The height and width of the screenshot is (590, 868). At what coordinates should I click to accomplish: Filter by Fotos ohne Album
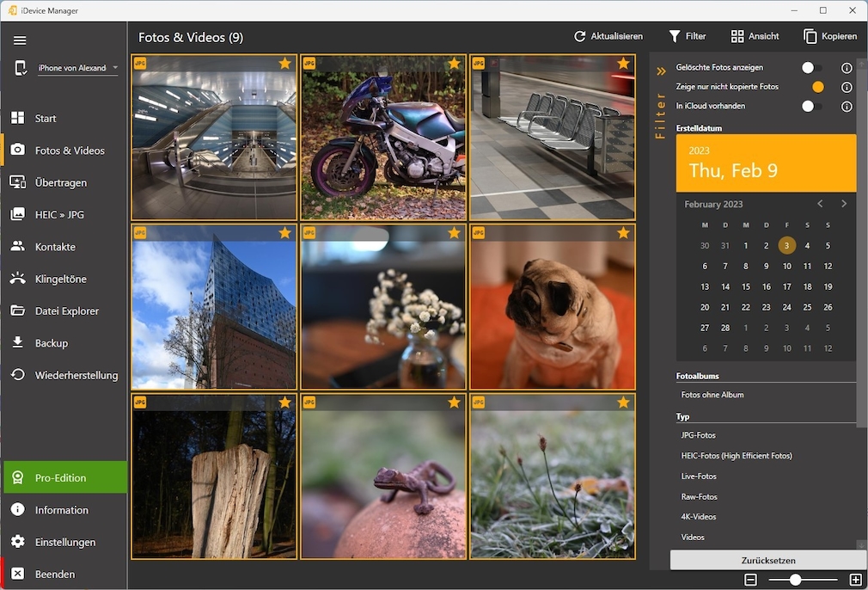(x=712, y=395)
